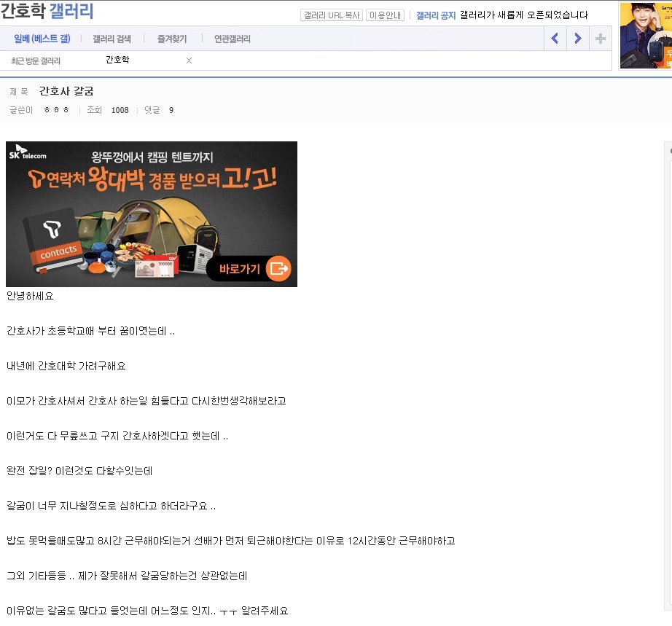This screenshot has height=626, width=672.
Task: Click the post author ㅎㅎㅎ
Action: tap(57, 110)
